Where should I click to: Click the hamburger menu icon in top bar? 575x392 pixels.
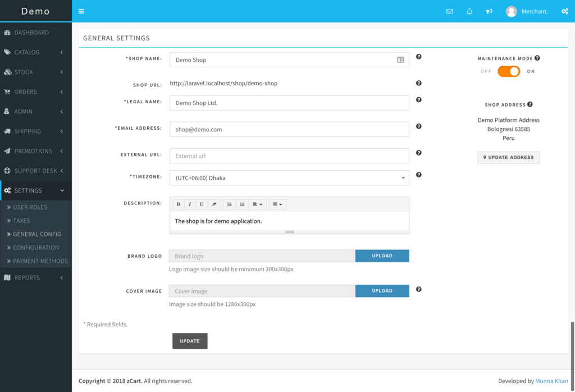(81, 11)
